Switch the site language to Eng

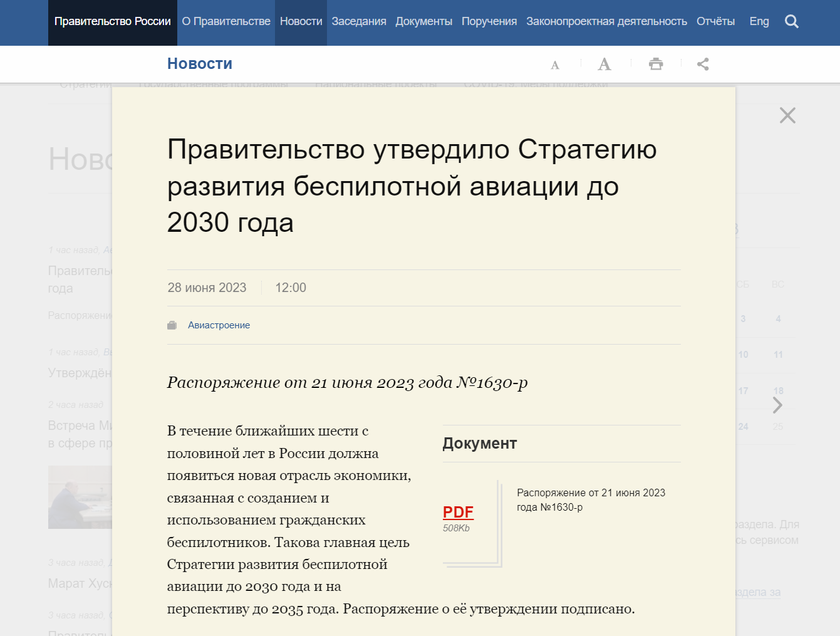pos(759,22)
